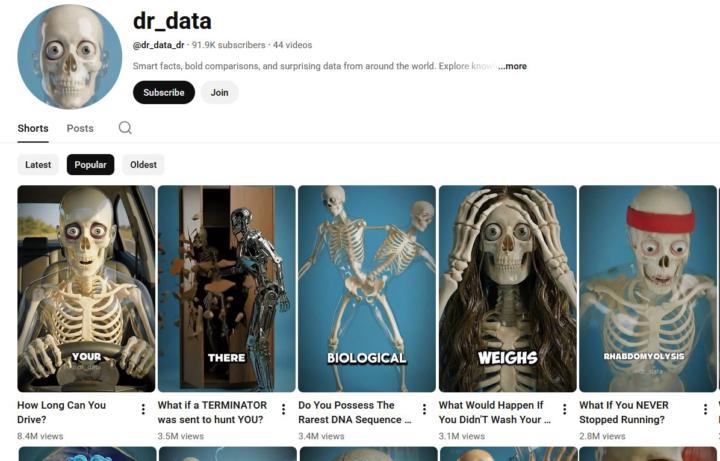Open What Would Happen If You Didn't Wash title
The height and width of the screenshot is (461, 720).
tap(494, 412)
